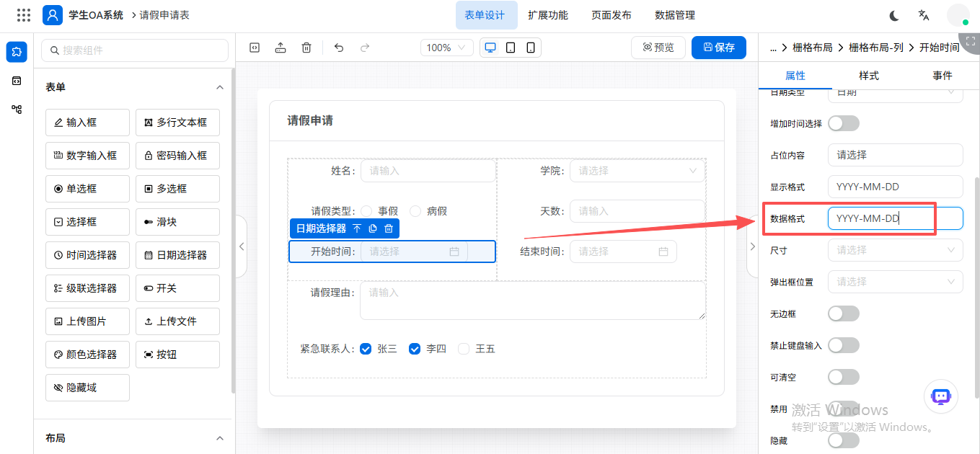Select the 事假 radio option
The width and height of the screenshot is (980, 454).
pos(366,211)
